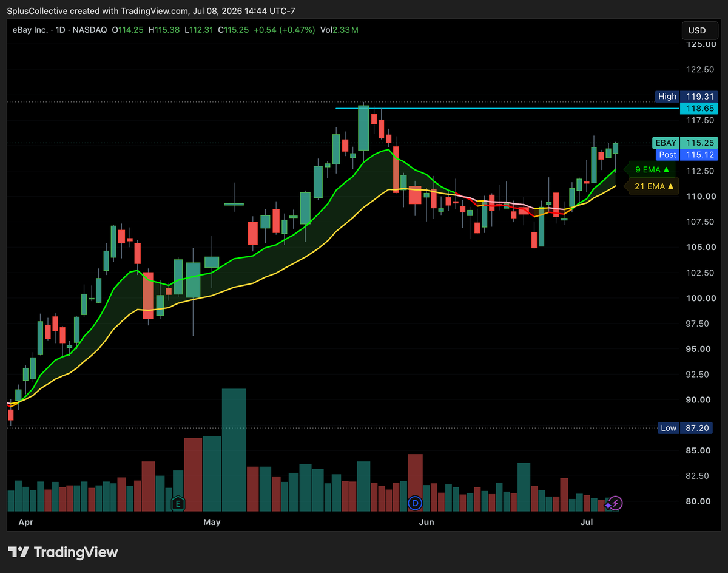Select the Low 87.20 price label
This screenshot has height=573, width=728.
pos(688,428)
